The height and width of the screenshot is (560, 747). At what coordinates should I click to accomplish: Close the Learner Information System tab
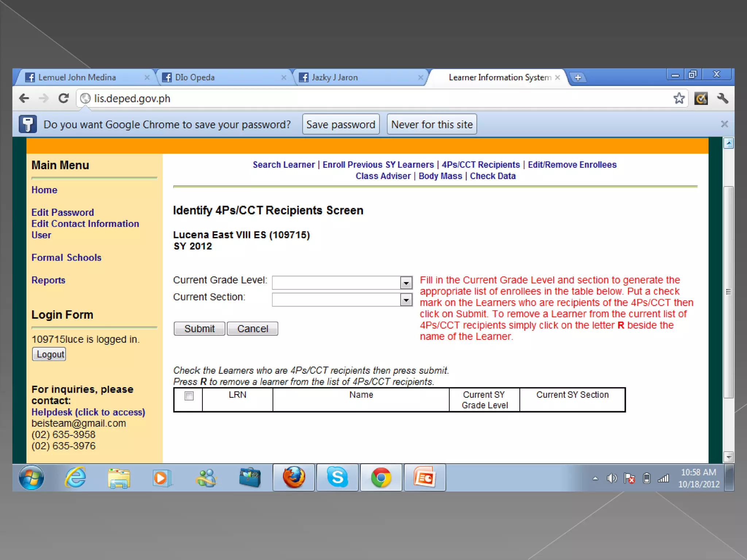click(557, 77)
